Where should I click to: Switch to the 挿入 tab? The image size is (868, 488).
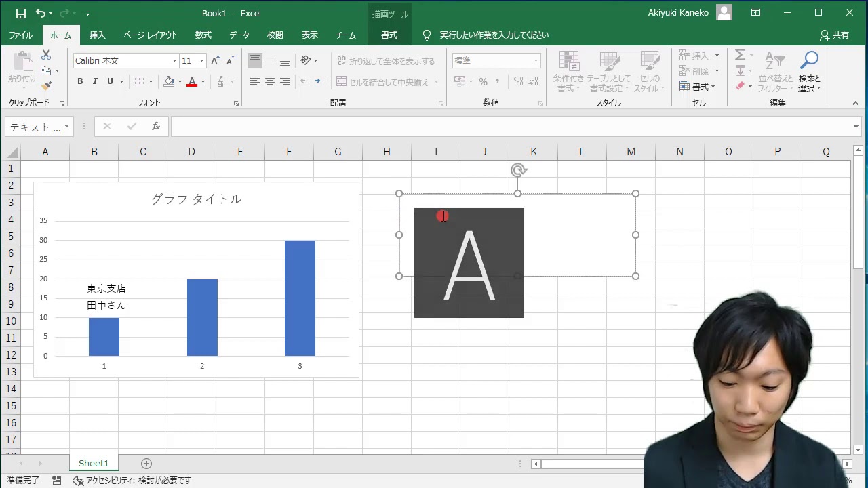[98, 35]
